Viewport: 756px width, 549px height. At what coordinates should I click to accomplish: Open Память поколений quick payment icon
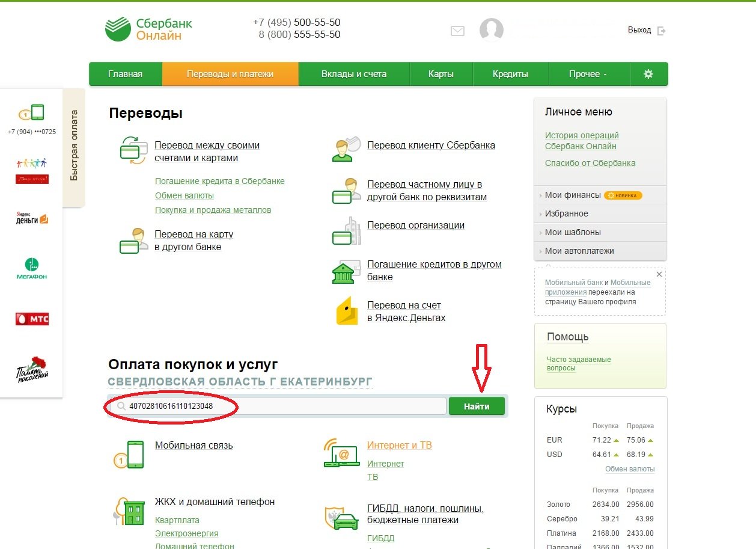click(32, 369)
